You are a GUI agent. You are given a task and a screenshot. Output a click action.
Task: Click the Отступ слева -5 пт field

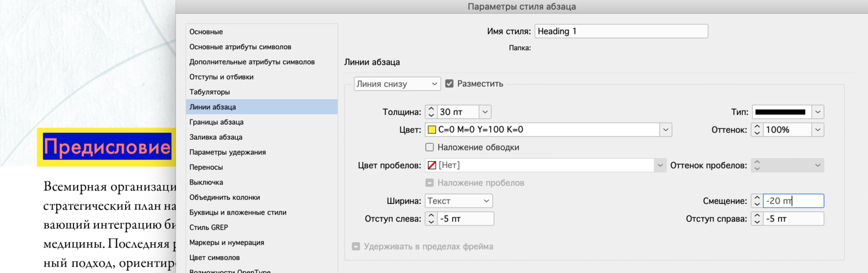tap(465, 219)
